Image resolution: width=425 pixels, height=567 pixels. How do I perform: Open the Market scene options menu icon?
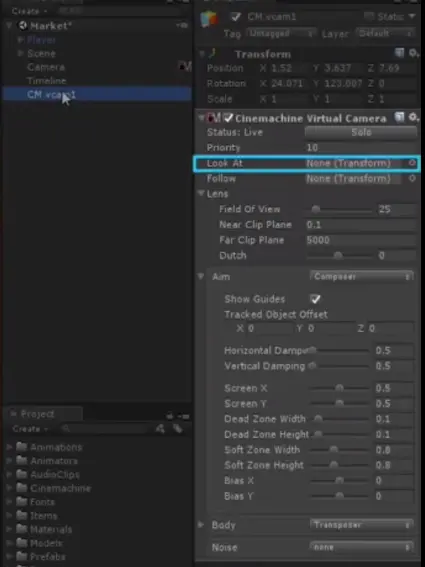click(x=183, y=25)
